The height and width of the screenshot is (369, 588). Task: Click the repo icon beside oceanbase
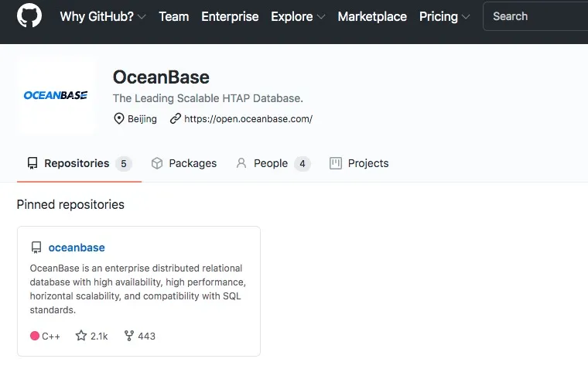[x=36, y=248]
